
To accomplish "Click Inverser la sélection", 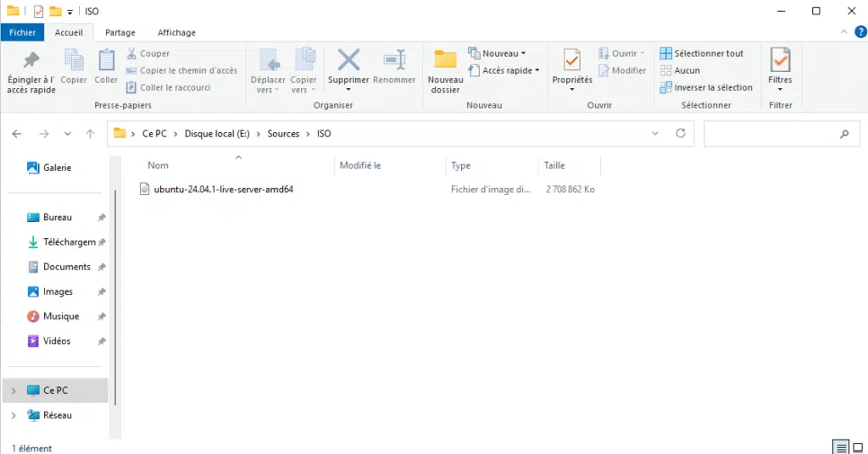I will coord(706,87).
